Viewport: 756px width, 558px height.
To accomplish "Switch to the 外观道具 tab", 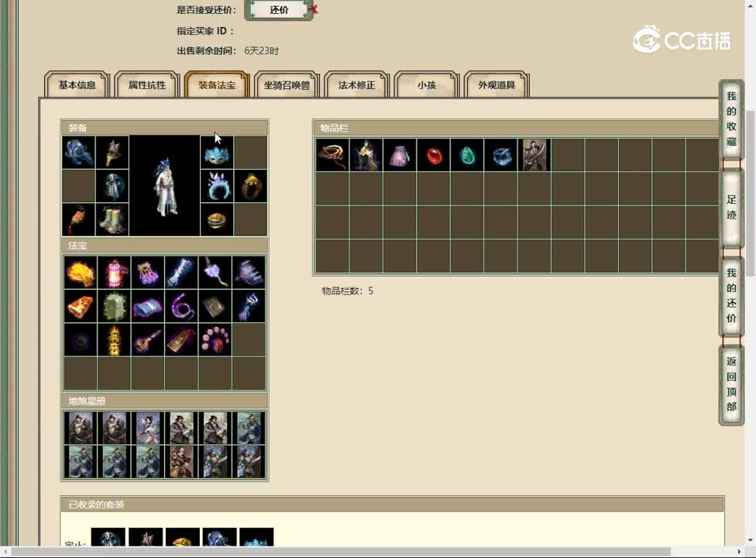I will pyautogui.click(x=497, y=85).
